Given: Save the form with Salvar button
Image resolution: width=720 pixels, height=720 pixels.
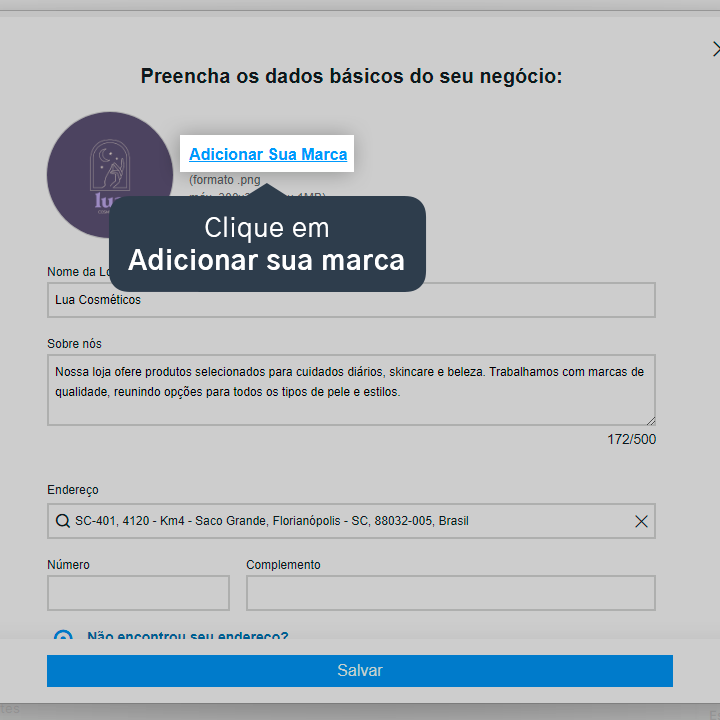Looking at the screenshot, I should coord(360,671).
